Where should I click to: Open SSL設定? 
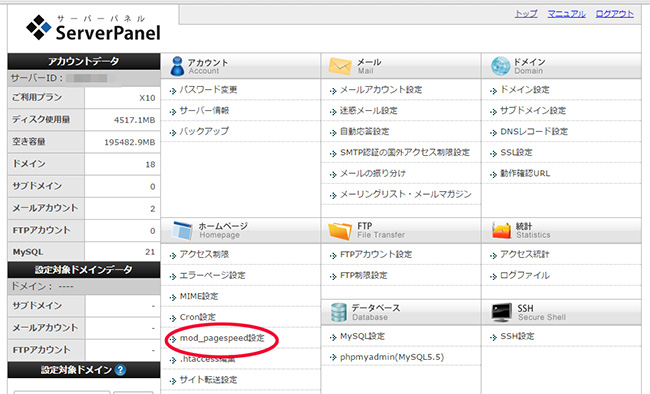pos(517,152)
